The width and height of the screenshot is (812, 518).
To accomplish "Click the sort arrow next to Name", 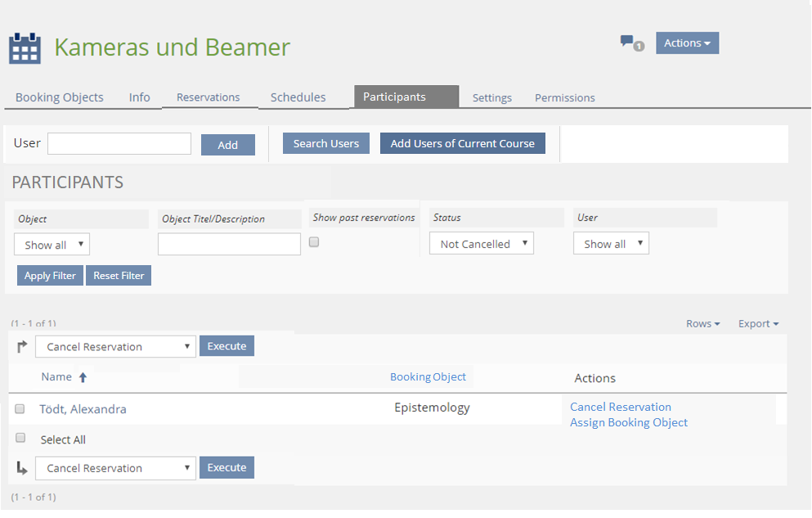I will (83, 377).
